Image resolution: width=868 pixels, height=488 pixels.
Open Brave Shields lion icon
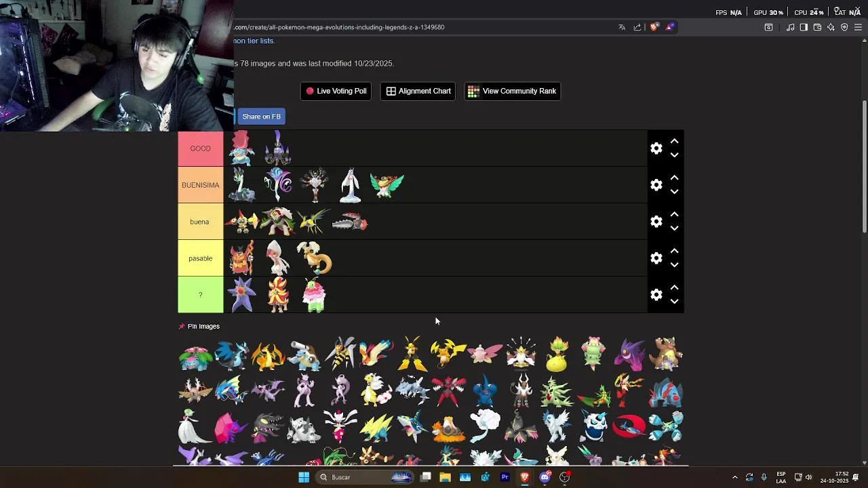click(x=654, y=27)
